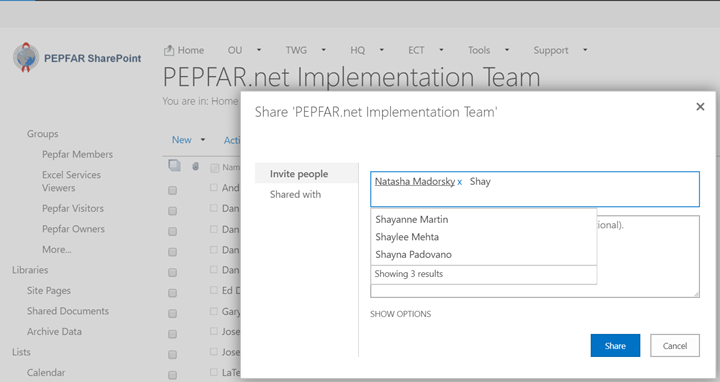Image resolution: width=720 pixels, height=382 pixels.
Task: Click PEPFAR.net Implementation Team page title
Action: 351,77
